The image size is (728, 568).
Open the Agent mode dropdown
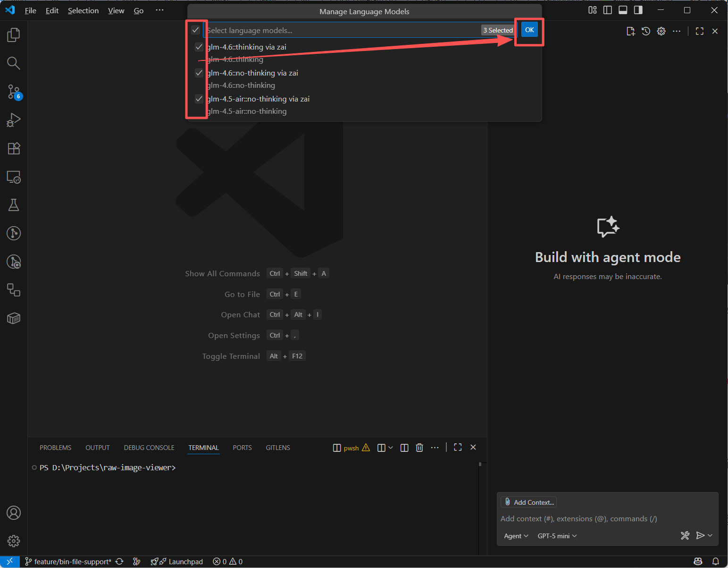(x=516, y=536)
